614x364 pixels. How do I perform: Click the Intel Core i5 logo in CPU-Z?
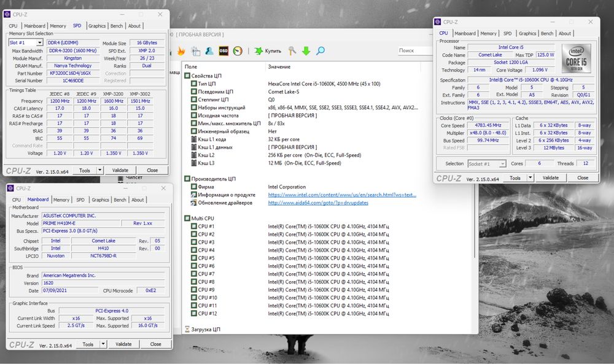[576, 58]
